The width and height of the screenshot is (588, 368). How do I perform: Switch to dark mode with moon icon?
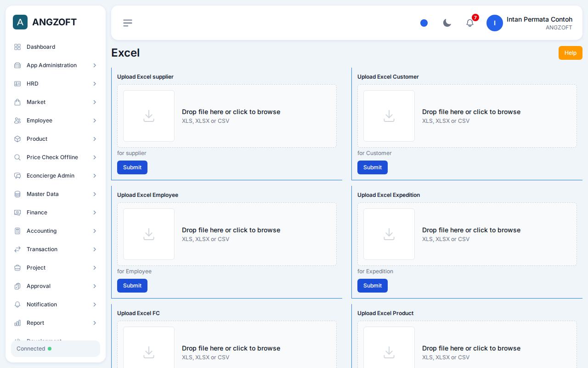447,23
